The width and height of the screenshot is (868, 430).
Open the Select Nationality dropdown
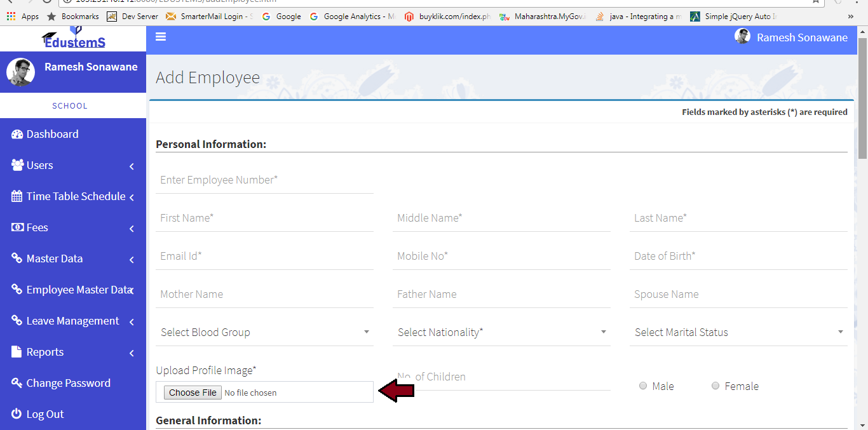(501, 332)
